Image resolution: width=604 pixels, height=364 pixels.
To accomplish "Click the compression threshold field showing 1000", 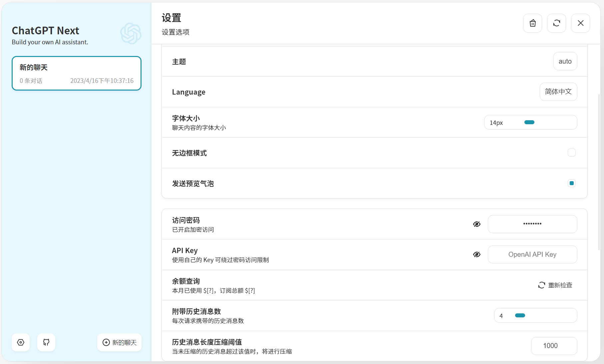I will 554,346.
